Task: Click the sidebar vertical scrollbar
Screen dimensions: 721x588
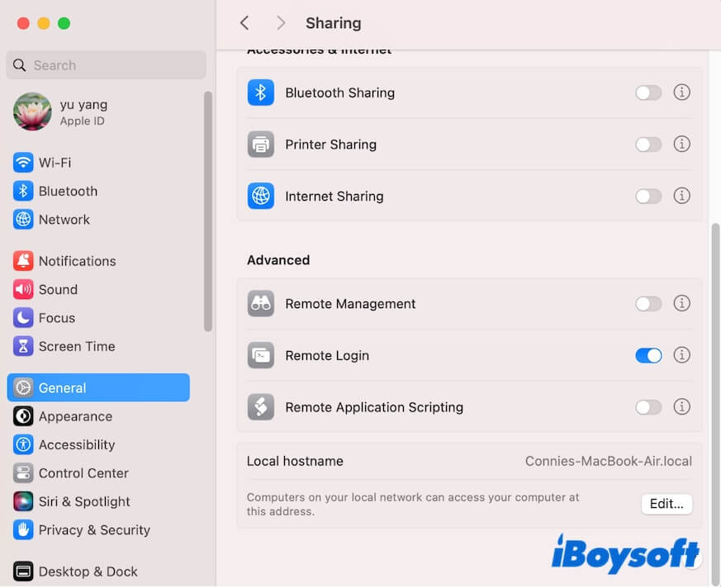Action: pos(208,211)
